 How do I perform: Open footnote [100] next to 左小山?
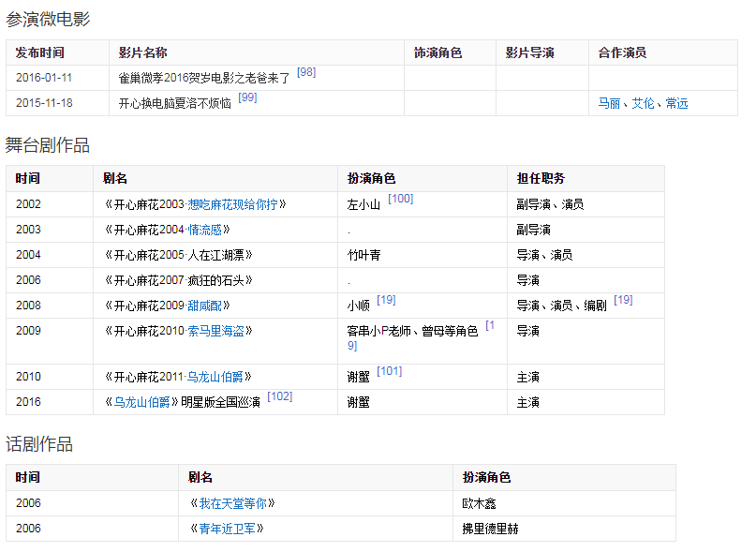click(400, 199)
